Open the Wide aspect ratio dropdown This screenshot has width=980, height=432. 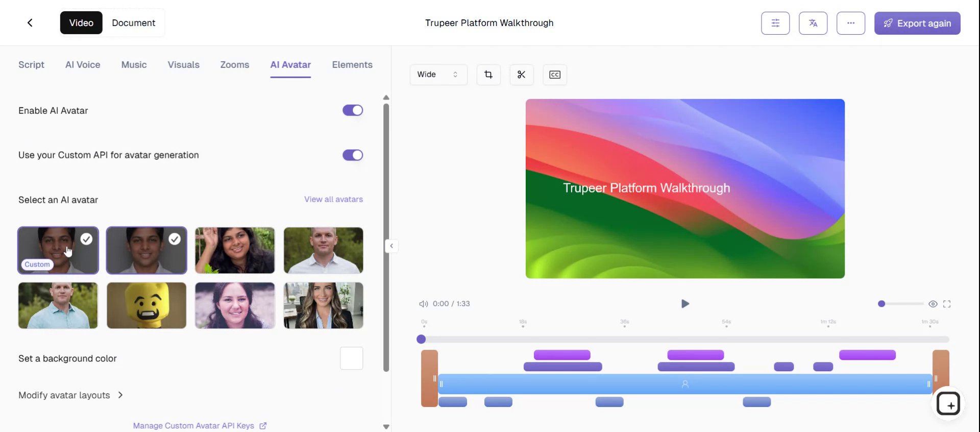click(438, 75)
